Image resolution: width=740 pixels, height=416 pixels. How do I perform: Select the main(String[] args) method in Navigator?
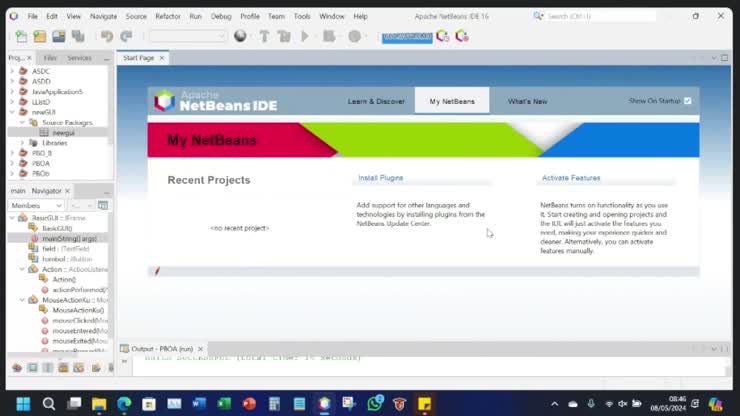pos(69,239)
